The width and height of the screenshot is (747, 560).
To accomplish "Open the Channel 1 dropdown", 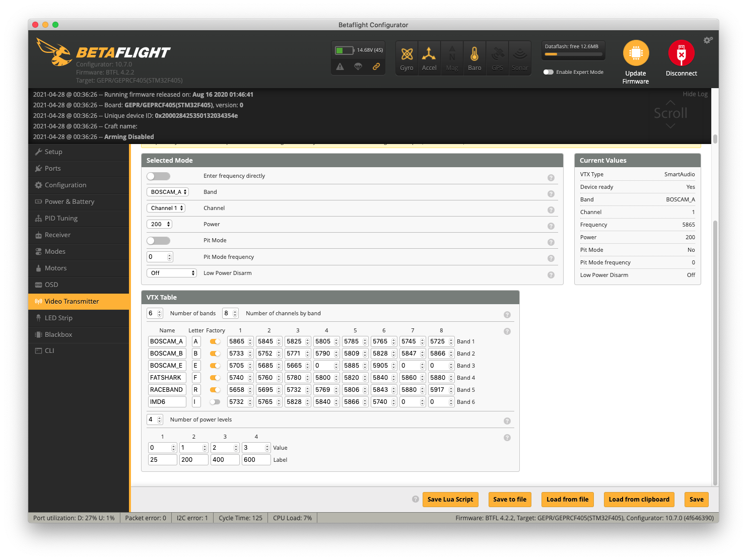I will coord(166,208).
